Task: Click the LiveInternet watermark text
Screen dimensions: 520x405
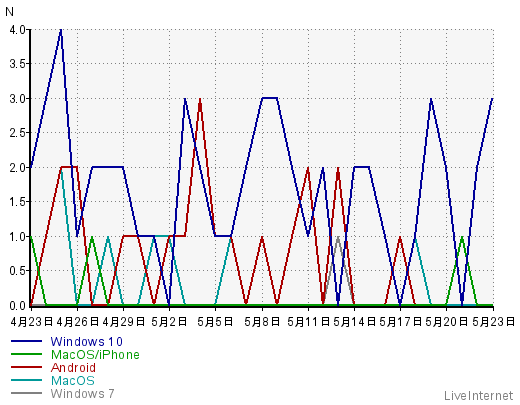Action: point(478,396)
